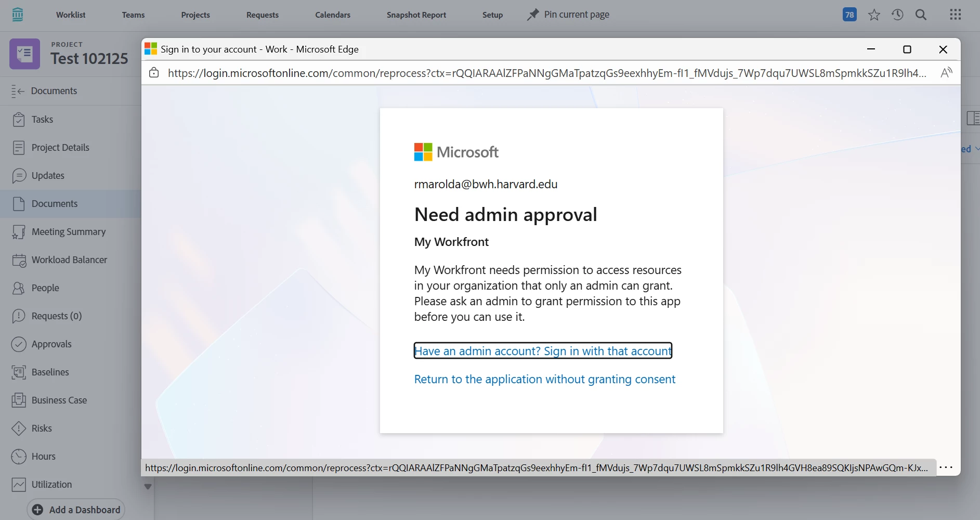
Task: Click Return to application without consent link
Action: pos(544,379)
